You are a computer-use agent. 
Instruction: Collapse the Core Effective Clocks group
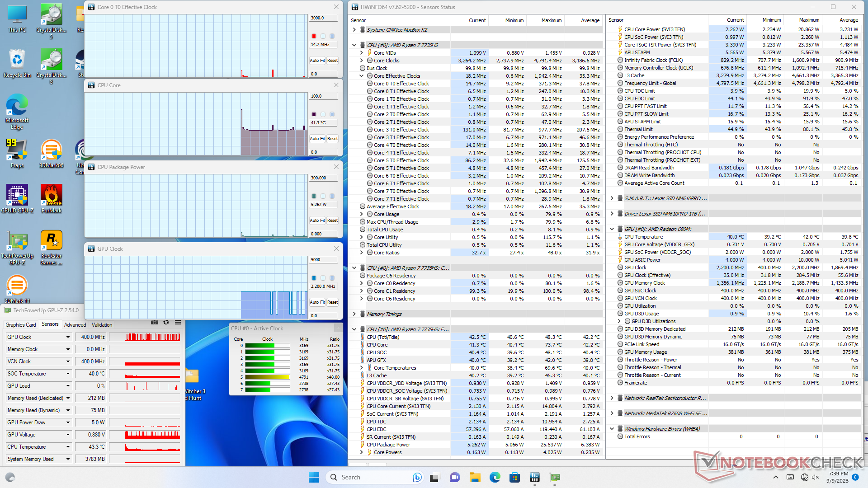click(362, 76)
